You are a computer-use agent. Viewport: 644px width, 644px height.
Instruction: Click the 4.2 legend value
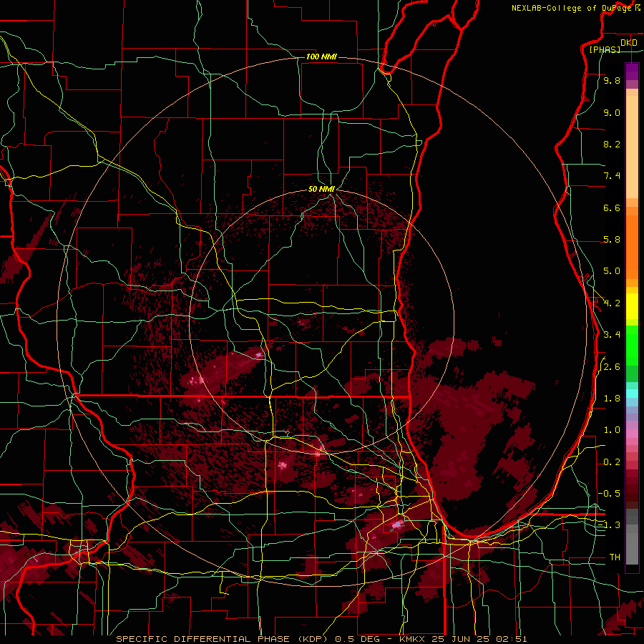[612, 303]
